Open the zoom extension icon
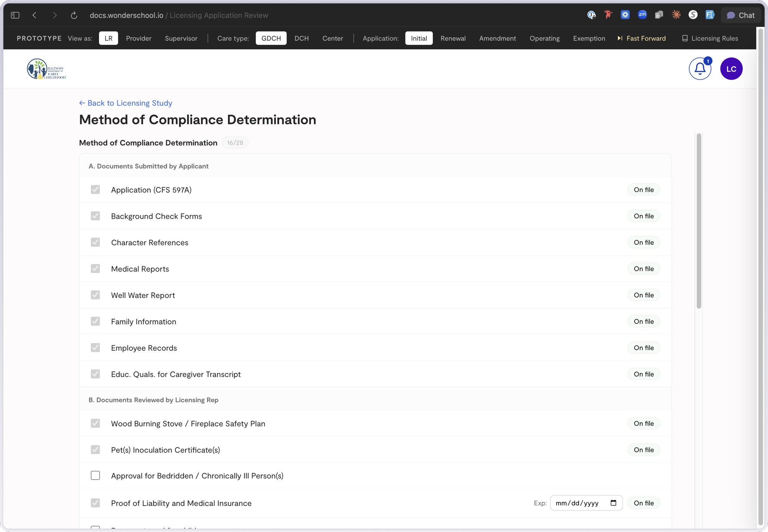Image resolution: width=768 pixels, height=532 pixels. point(642,15)
